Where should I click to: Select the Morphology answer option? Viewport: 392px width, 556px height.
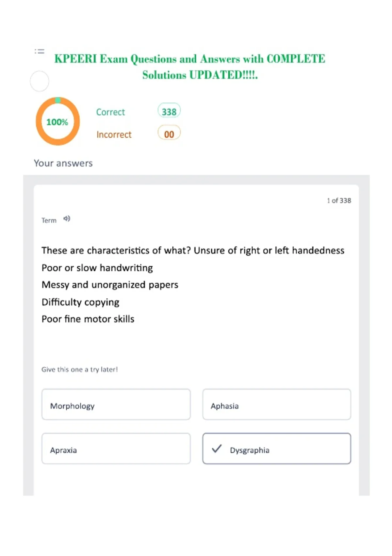point(116,404)
